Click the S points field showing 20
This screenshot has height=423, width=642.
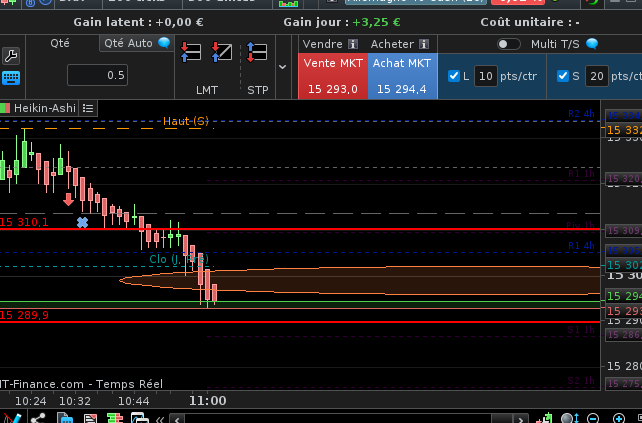(x=597, y=76)
